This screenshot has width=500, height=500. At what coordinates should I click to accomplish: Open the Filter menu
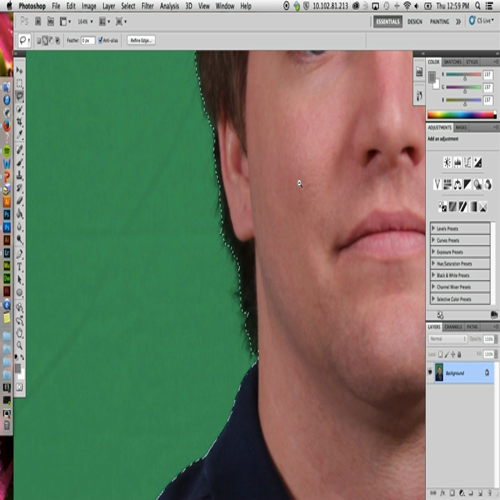pyautogui.click(x=147, y=6)
